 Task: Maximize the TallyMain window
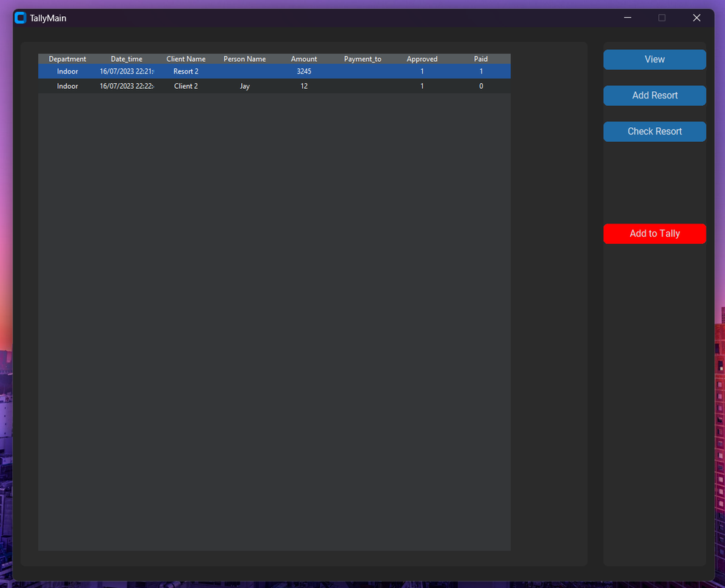[x=662, y=18]
